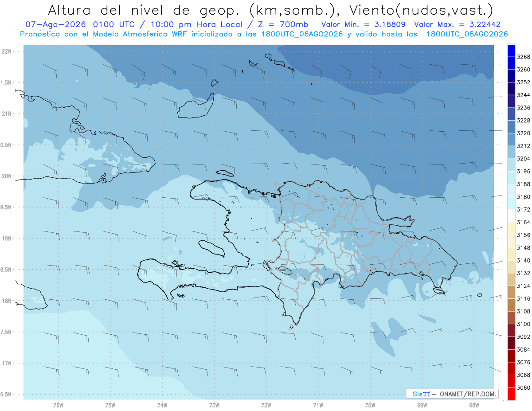Click 'Valor Min. = 3.18809' text

364,24
